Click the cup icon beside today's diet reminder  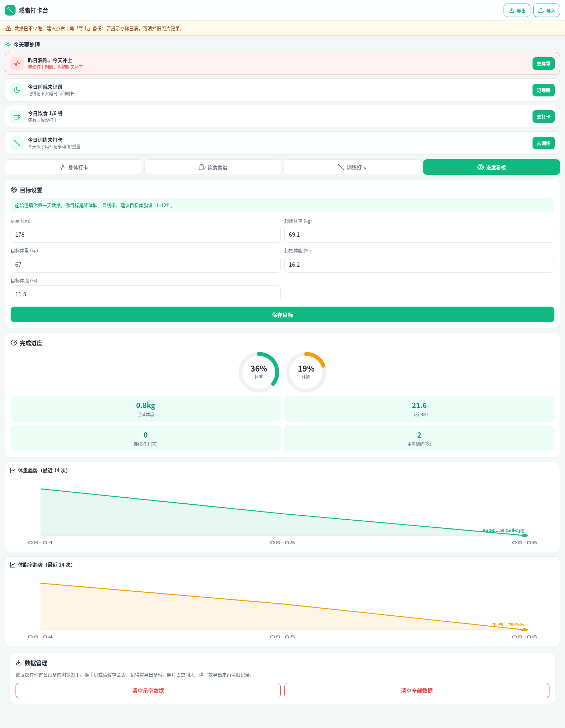point(17,117)
